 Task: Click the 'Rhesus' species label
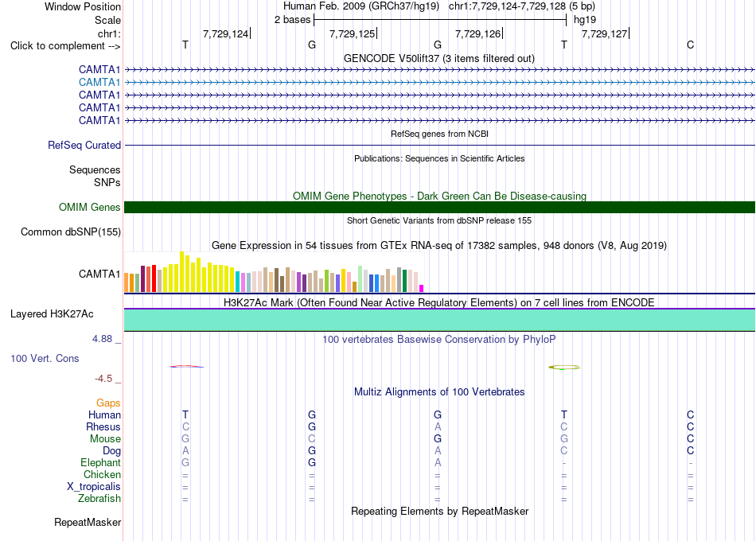pyautogui.click(x=103, y=426)
